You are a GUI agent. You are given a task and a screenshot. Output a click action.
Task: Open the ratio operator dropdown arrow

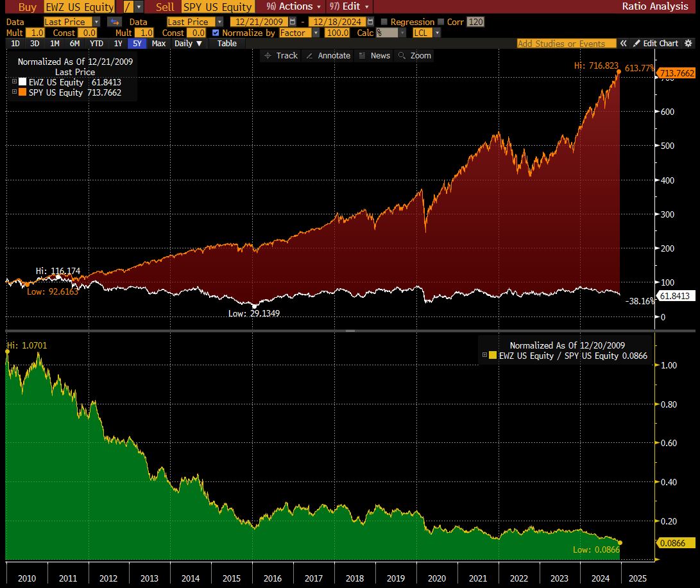point(139,7)
